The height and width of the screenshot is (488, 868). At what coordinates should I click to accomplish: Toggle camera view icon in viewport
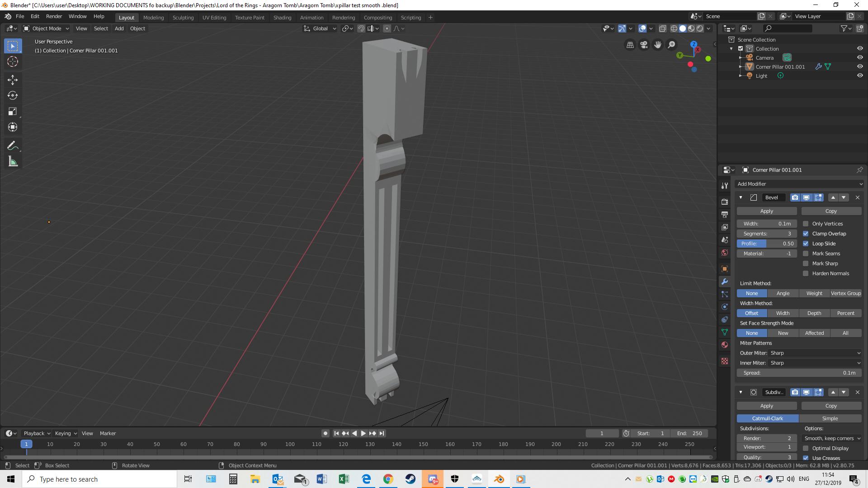pos(644,45)
